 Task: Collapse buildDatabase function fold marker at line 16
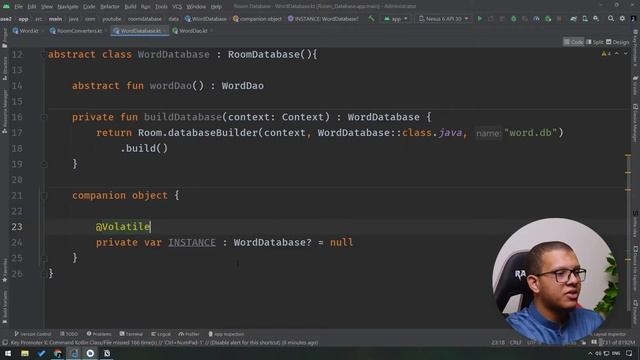[x=44, y=117]
